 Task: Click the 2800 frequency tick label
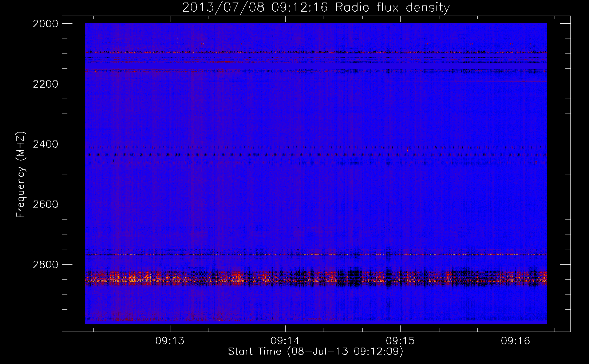click(46, 265)
